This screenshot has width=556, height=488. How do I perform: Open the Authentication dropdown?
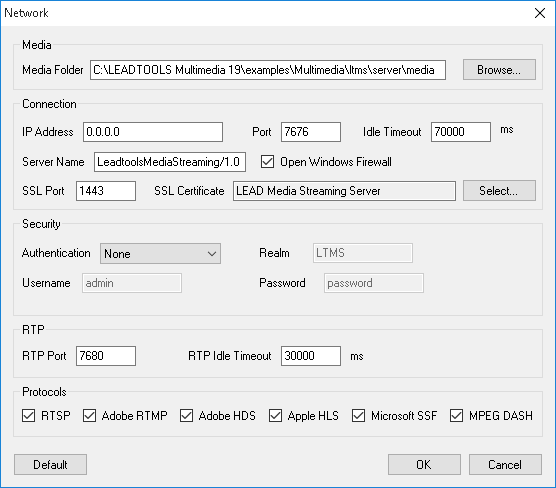pyautogui.click(x=160, y=253)
